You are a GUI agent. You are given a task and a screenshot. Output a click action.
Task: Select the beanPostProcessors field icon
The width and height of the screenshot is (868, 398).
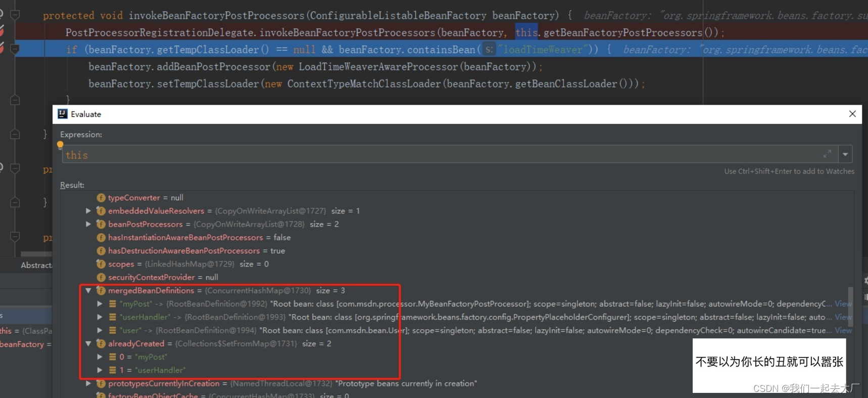(x=101, y=224)
